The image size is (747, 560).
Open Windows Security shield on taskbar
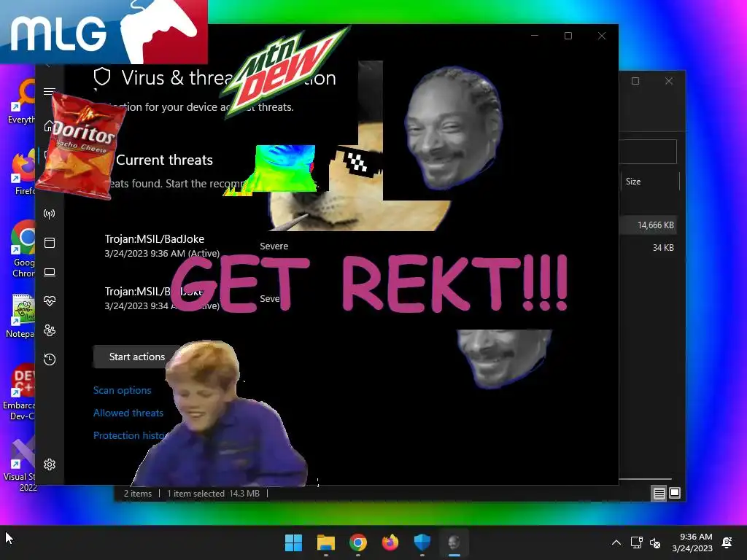click(x=422, y=542)
